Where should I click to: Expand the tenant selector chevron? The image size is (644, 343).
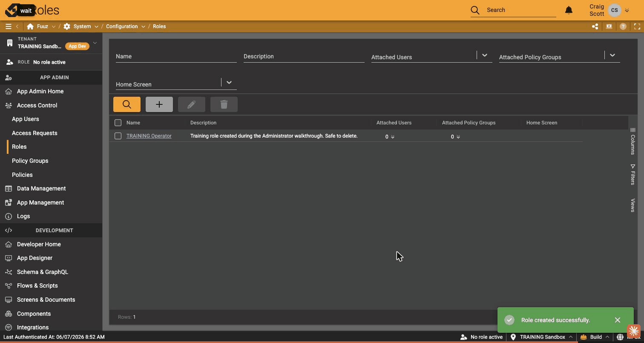coord(95,43)
